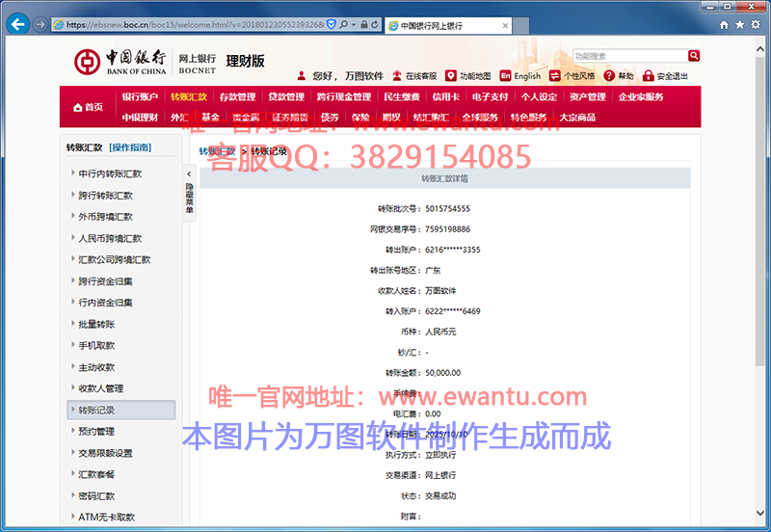This screenshot has width=771, height=532.
Task: Click the page vertical scrollbar thumb
Action: 760,212
